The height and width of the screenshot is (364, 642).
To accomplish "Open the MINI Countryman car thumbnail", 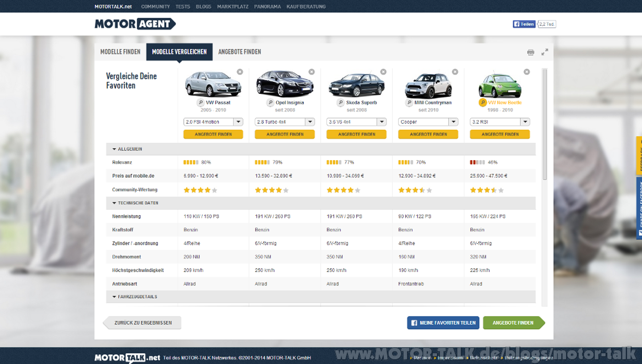I will [428, 85].
